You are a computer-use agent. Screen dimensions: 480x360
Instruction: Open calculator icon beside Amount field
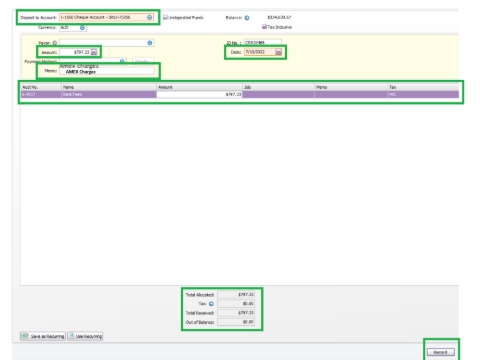[x=94, y=52]
